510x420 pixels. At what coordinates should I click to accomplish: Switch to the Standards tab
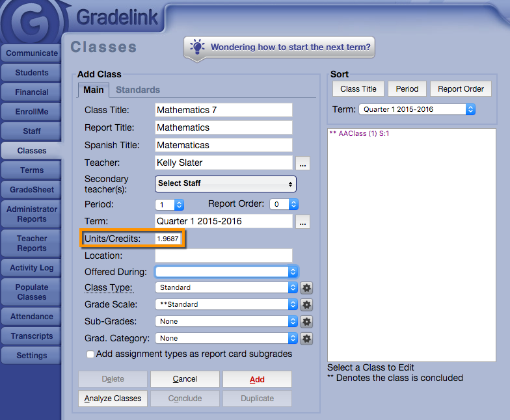138,90
